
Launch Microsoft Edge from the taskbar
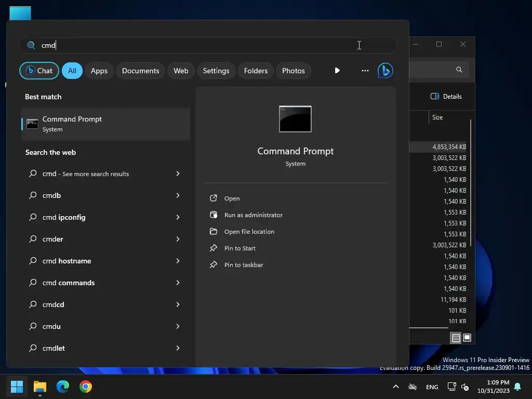[x=63, y=387]
